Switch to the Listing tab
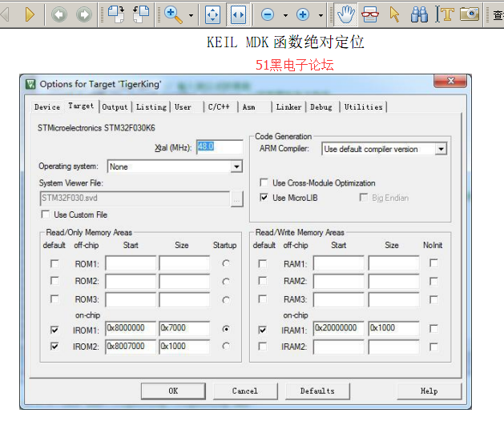504x429 pixels. click(x=151, y=107)
